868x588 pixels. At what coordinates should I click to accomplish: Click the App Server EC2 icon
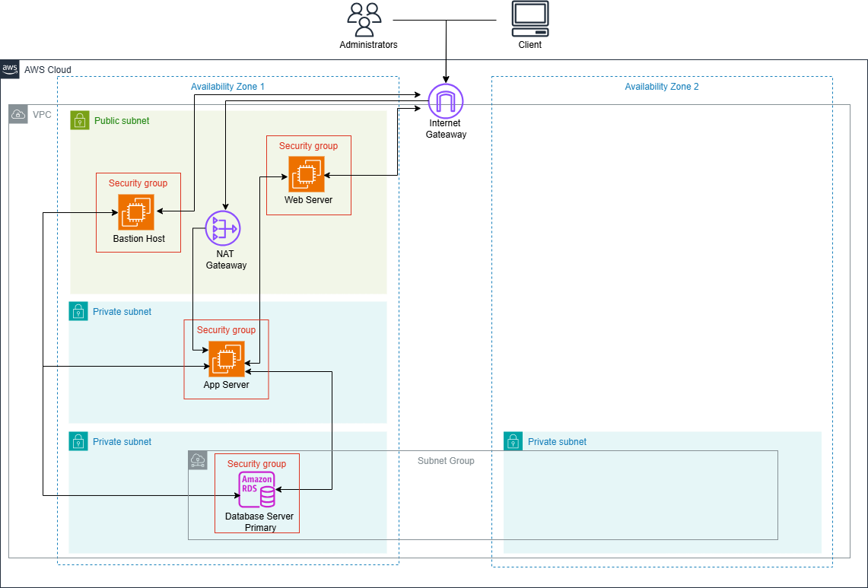point(227,359)
